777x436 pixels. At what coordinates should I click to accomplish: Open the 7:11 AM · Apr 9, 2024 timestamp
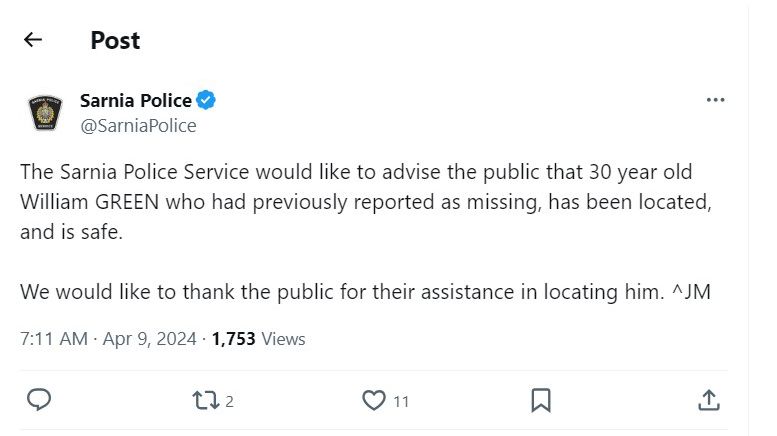pos(107,339)
